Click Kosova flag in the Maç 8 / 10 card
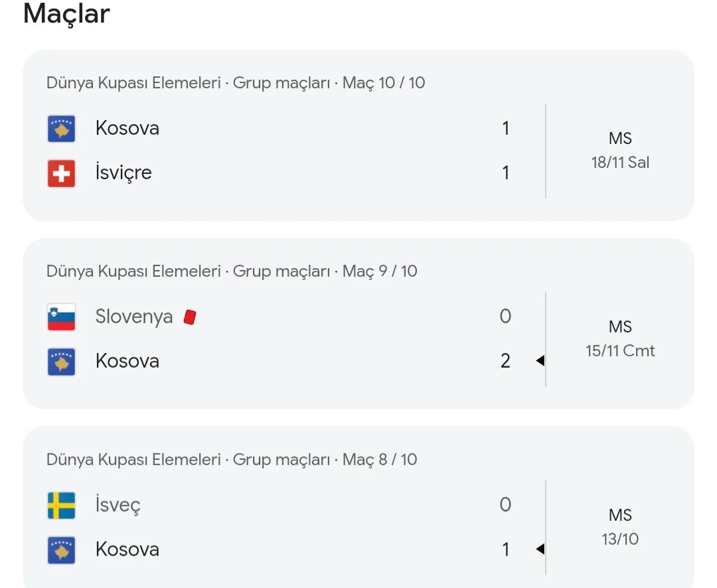The width and height of the screenshot is (717, 588). click(61, 550)
